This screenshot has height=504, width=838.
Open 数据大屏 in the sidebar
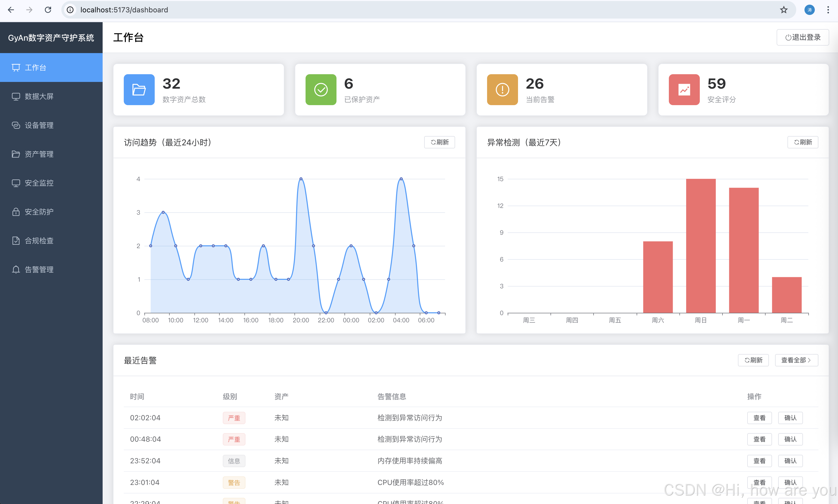coord(39,96)
